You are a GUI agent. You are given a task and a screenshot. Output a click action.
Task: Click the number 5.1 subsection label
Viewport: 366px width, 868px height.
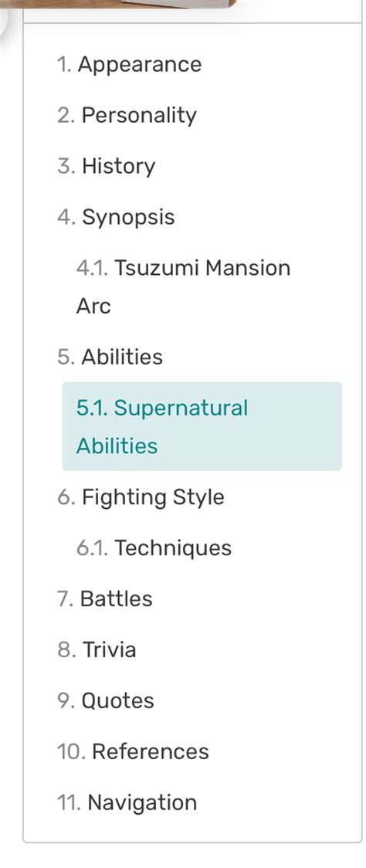point(93,408)
